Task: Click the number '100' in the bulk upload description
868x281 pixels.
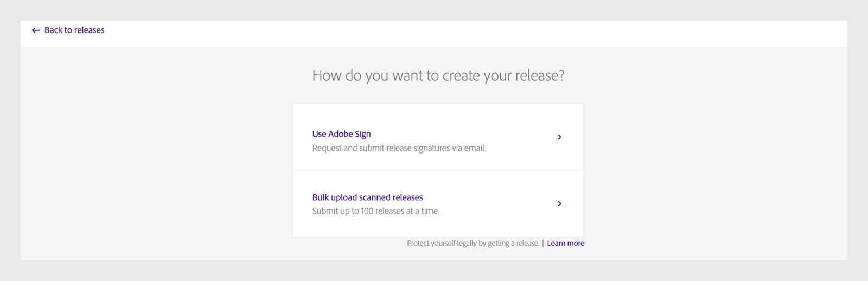Action: pos(367,211)
